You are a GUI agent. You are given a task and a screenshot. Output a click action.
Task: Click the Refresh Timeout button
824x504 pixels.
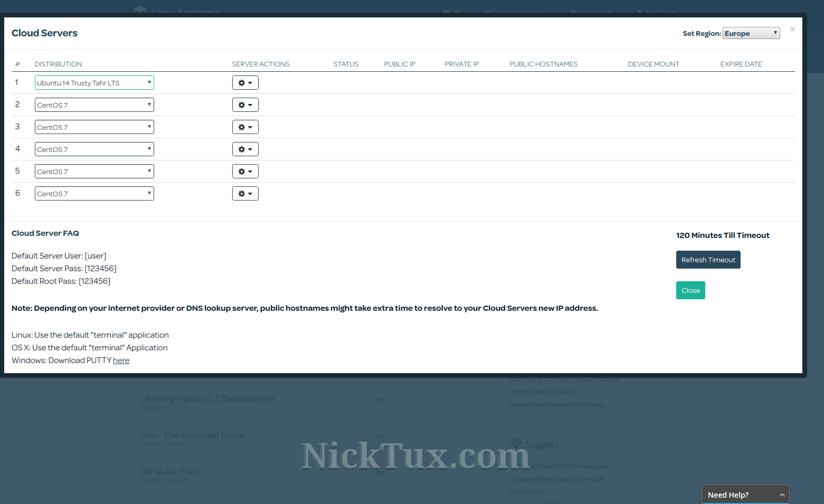click(708, 260)
